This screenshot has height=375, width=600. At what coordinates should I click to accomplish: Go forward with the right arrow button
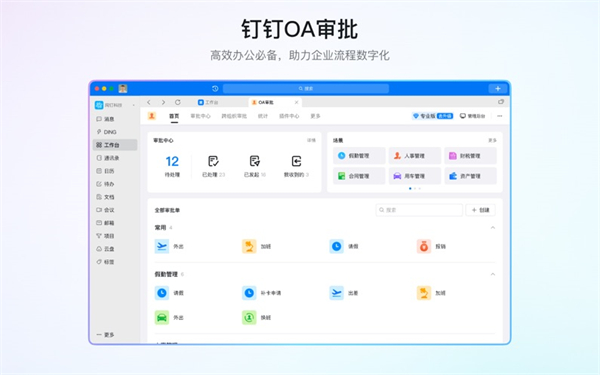coord(163,102)
